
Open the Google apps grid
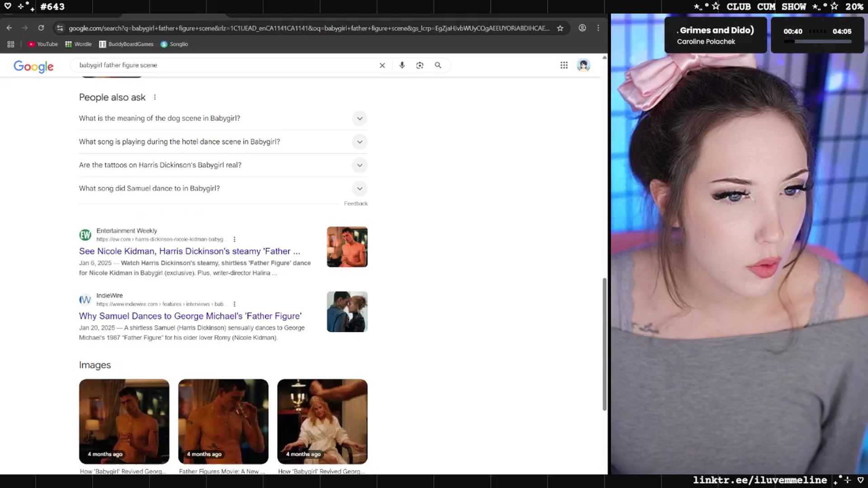point(564,66)
